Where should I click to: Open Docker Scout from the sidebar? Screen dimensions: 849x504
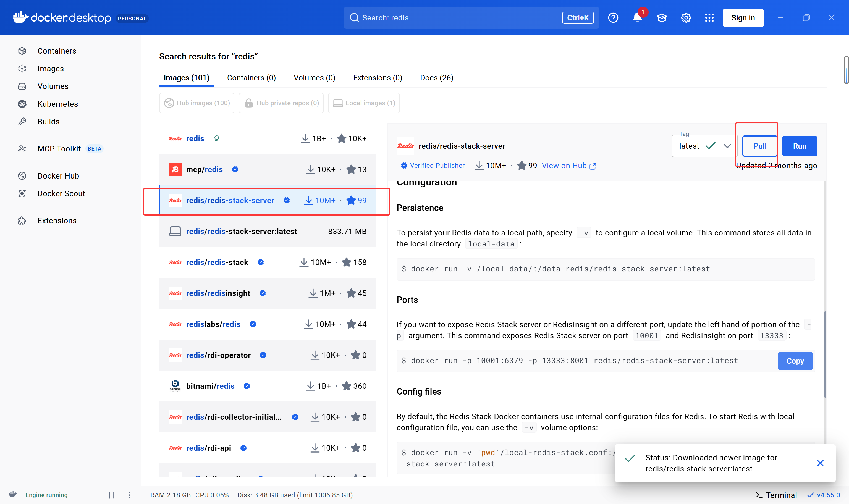click(61, 194)
